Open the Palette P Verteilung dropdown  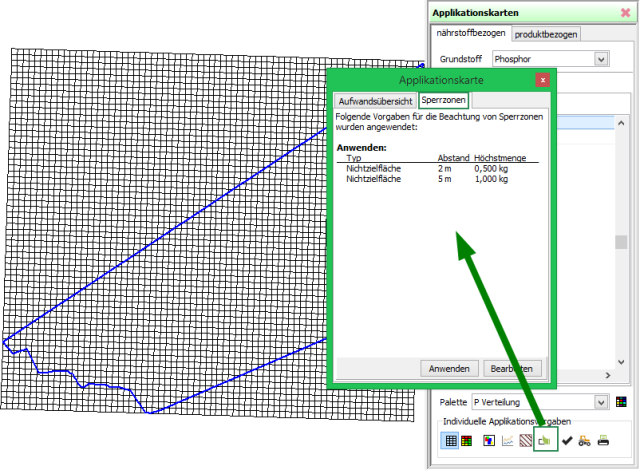tap(601, 402)
